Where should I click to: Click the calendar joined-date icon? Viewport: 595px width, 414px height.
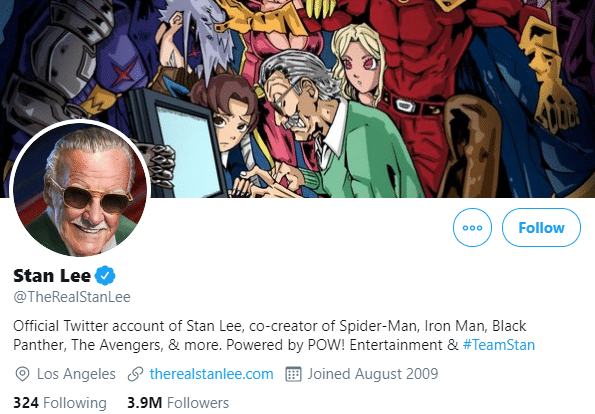tap(293, 374)
